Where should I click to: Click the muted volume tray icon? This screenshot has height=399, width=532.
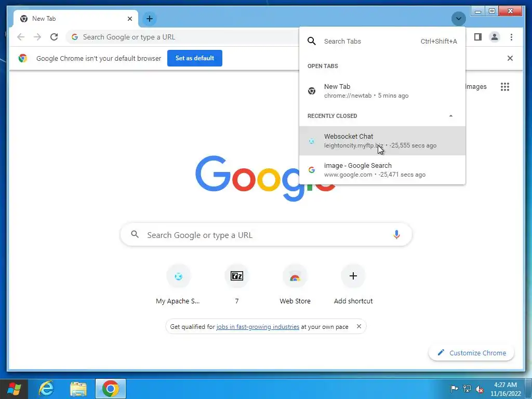tap(480, 389)
